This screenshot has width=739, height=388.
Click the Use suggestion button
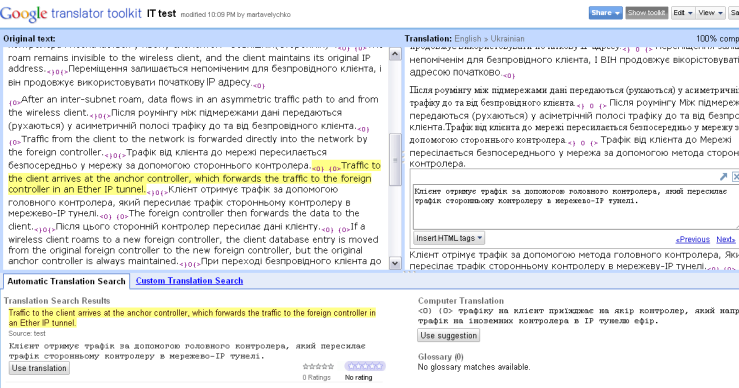click(x=449, y=336)
